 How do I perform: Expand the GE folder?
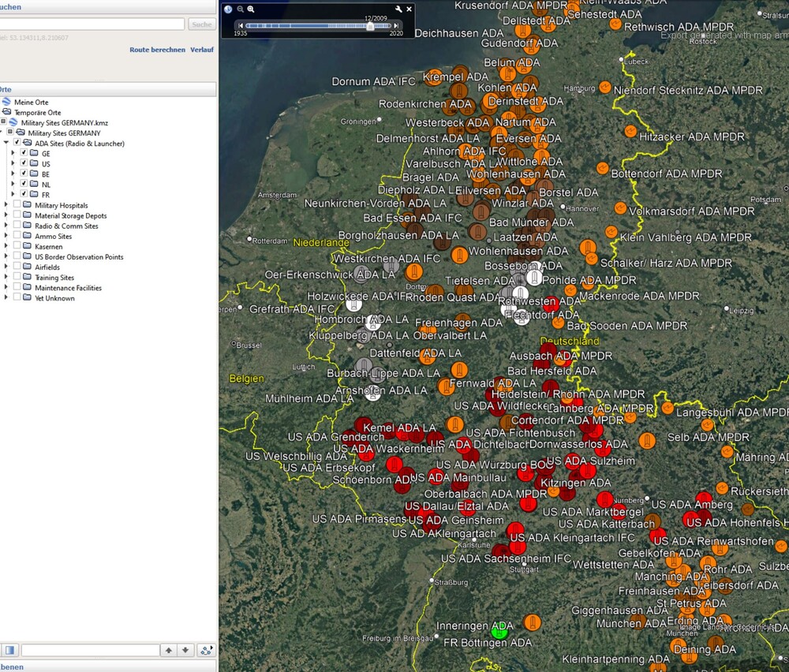[x=13, y=154]
